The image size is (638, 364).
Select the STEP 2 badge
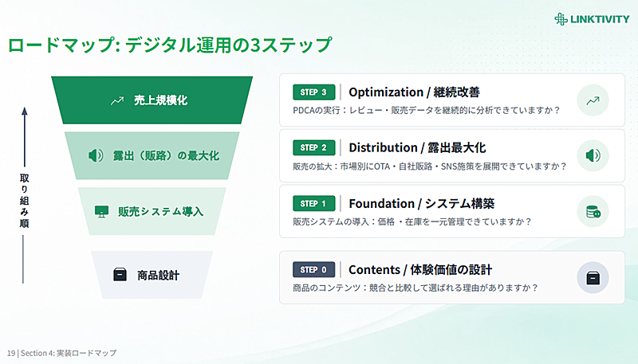(x=313, y=147)
